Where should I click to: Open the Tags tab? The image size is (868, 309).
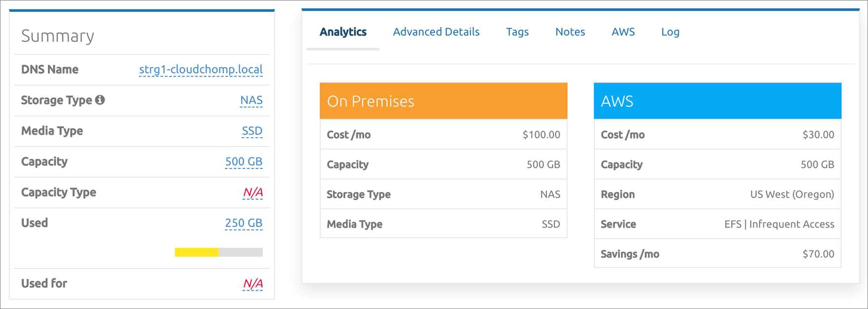pyautogui.click(x=517, y=32)
